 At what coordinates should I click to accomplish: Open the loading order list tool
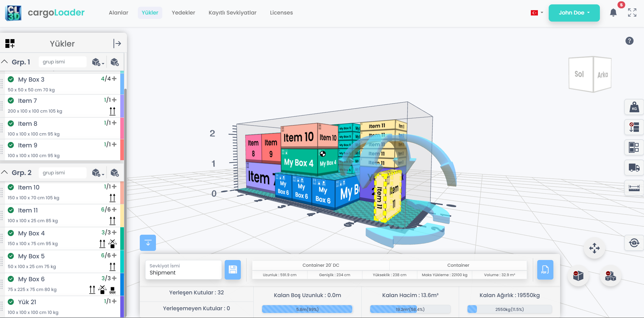[x=635, y=127]
